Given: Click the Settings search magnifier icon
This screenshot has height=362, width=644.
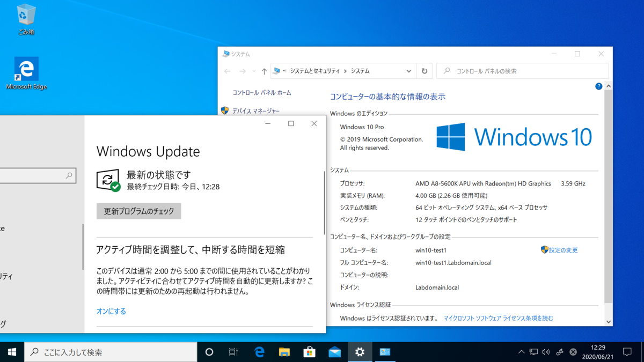Looking at the screenshot, I should [x=69, y=175].
